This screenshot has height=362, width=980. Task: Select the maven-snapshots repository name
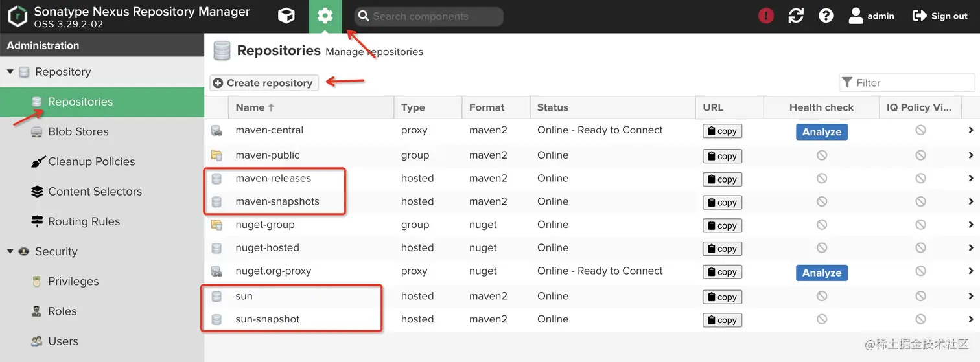[x=277, y=201]
